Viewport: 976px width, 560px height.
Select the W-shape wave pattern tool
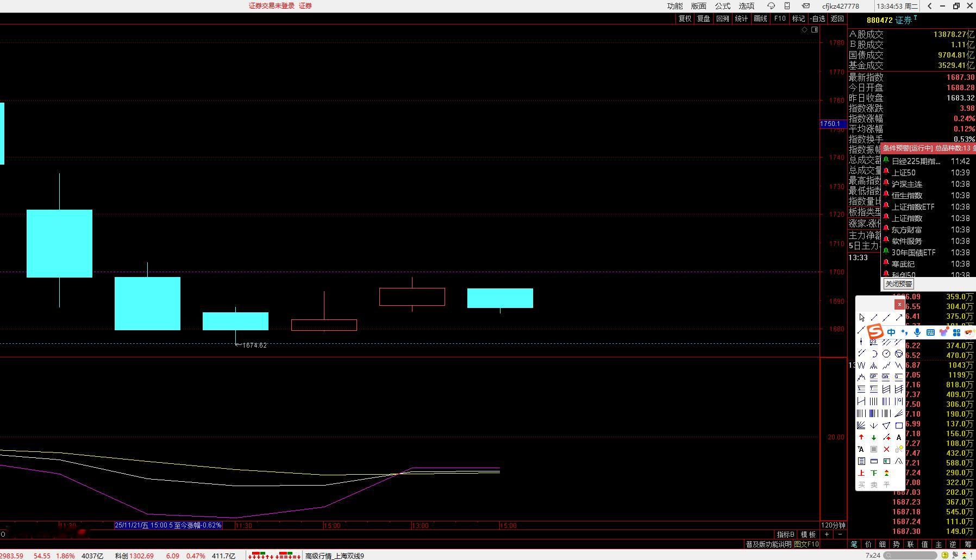(861, 366)
